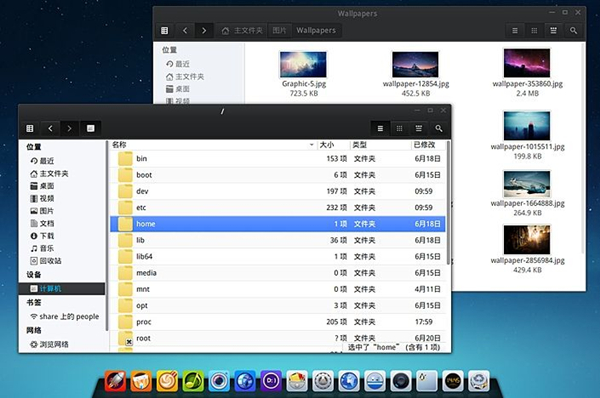
Task: Switch front window to icon grid view
Action: [x=399, y=129]
